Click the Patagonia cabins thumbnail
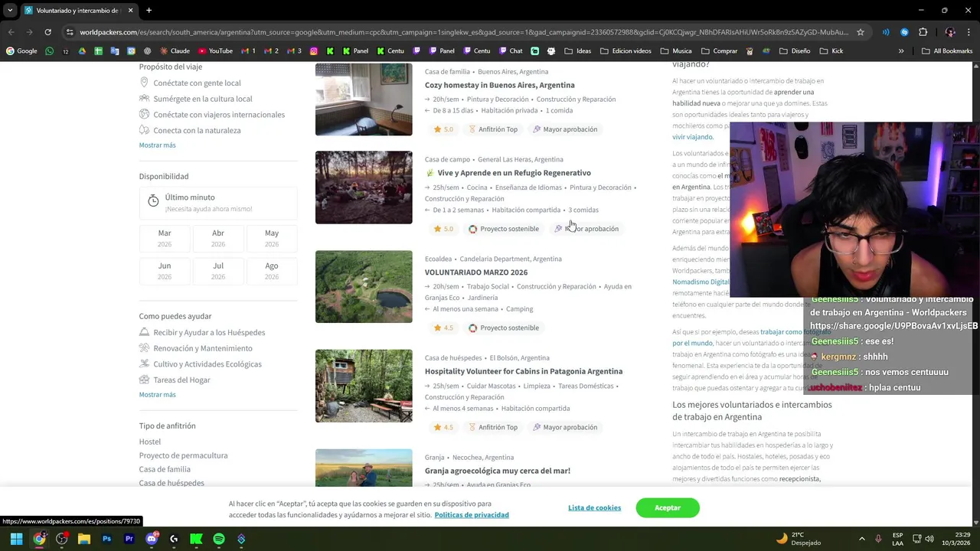 (364, 386)
